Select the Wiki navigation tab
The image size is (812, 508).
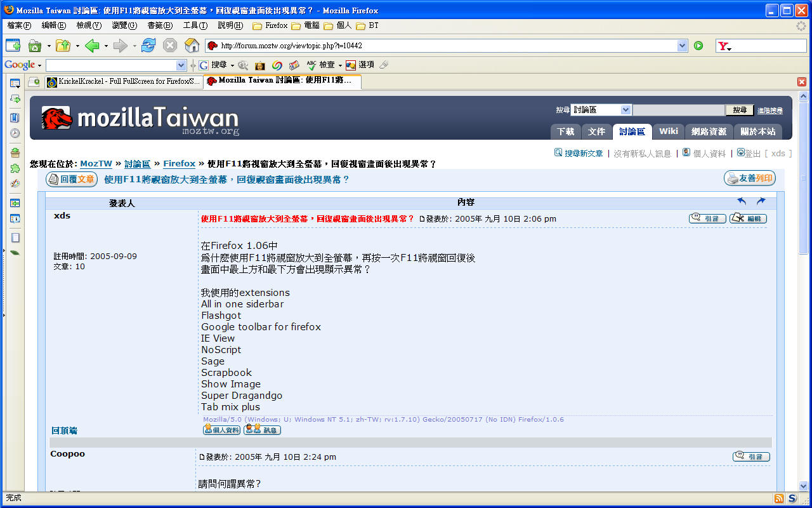669,131
